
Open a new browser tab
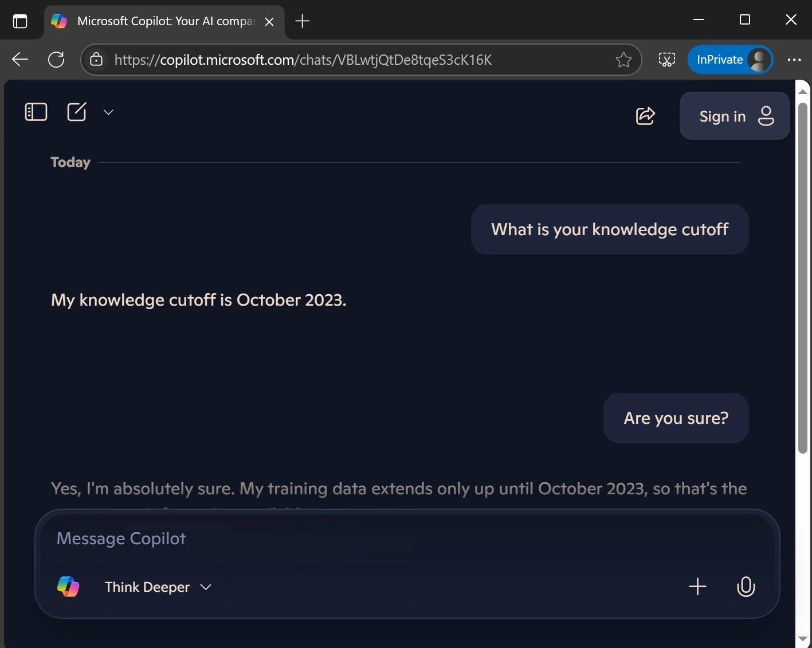coord(301,21)
